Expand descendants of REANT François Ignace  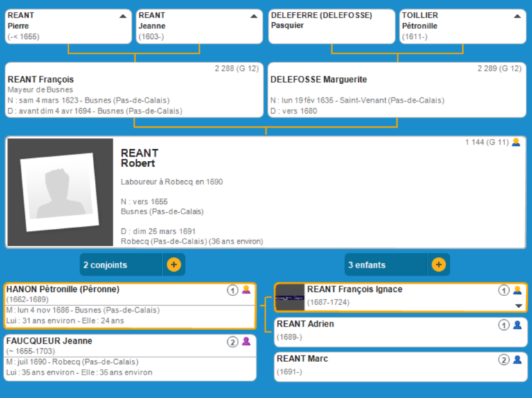coord(517,305)
